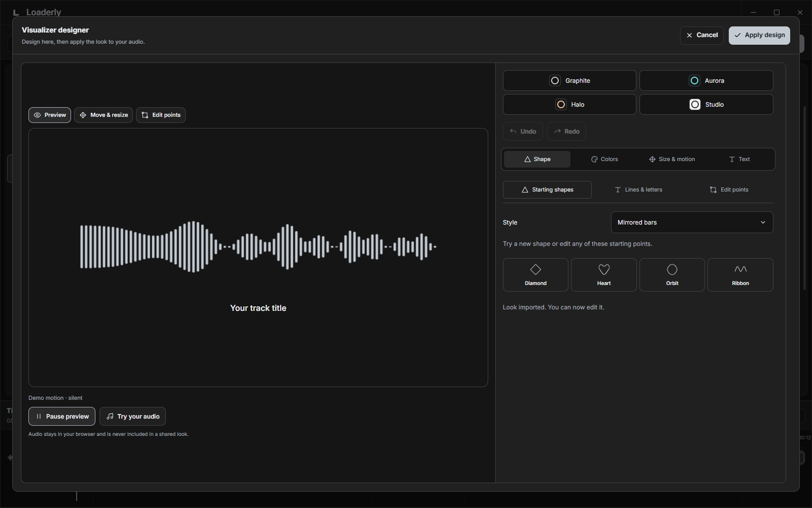The height and width of the screenshot is (508, 812).
Task: Click the 'Demo motion · silent' status text
Action: tap(55, 398)
